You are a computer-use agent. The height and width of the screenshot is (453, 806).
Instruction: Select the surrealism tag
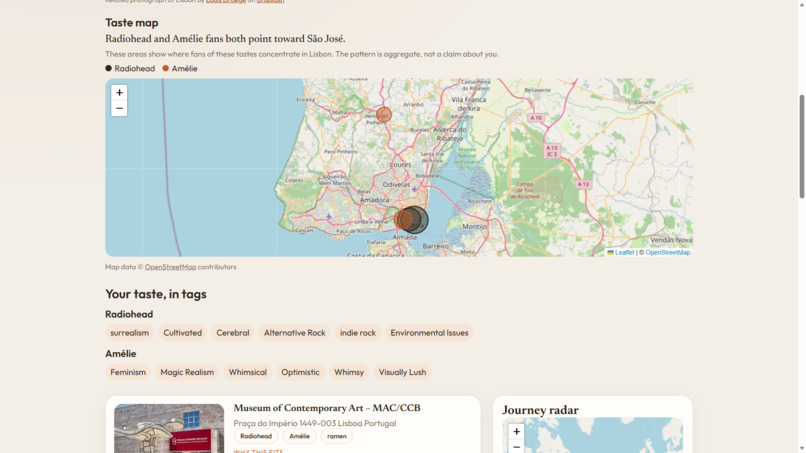(130, 333)
